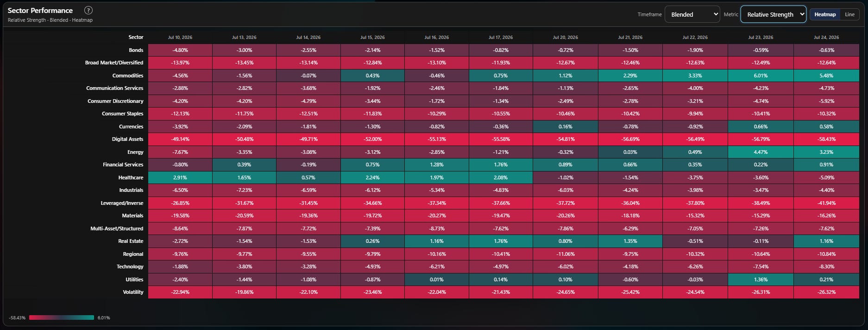Switch to Heatmap view

(x=825, y=14)
